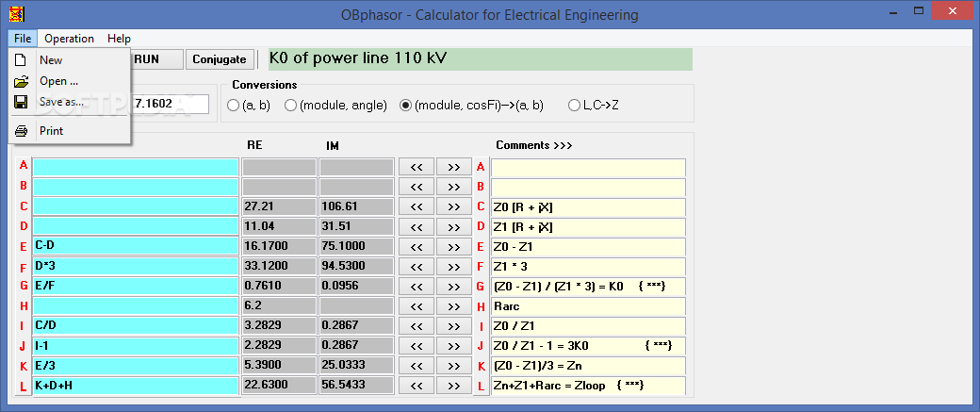The width and height of the screenshot is (980, 412).
Task: Open the Help menu
Action: (119, 38)
